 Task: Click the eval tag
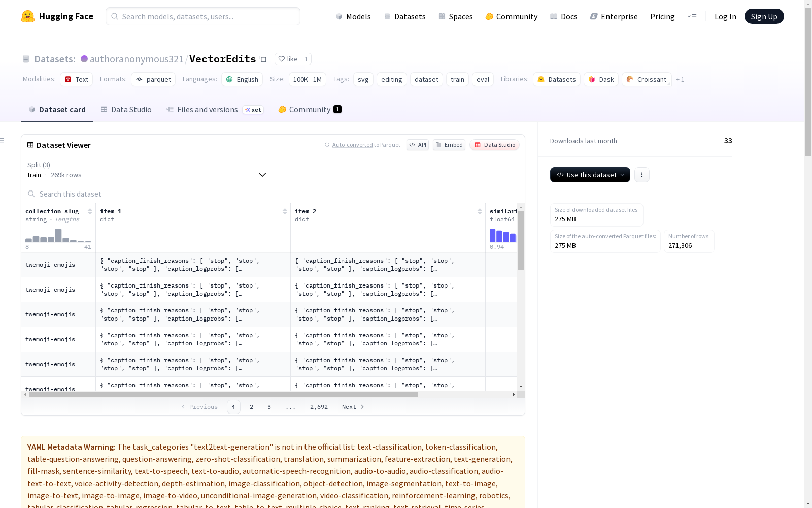click(483, 79)
